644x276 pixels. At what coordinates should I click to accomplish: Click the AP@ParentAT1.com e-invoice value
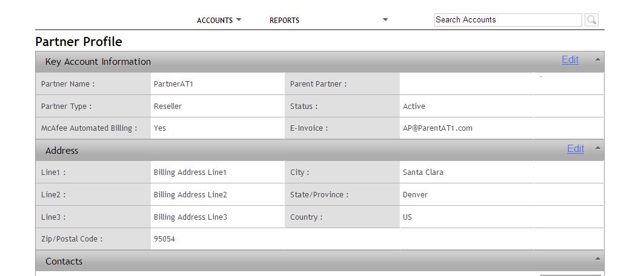click(x=437, y=128)
